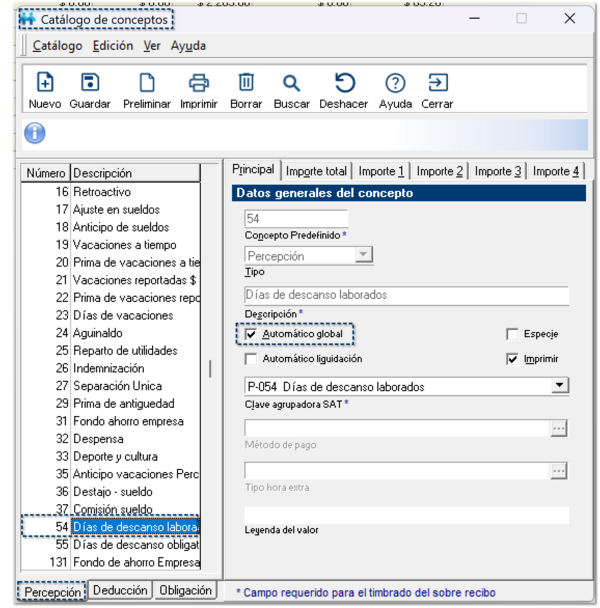Select row 21 Vacaciones reportadas $
This screenshot has width=600, height=608.
pos(111,280)
